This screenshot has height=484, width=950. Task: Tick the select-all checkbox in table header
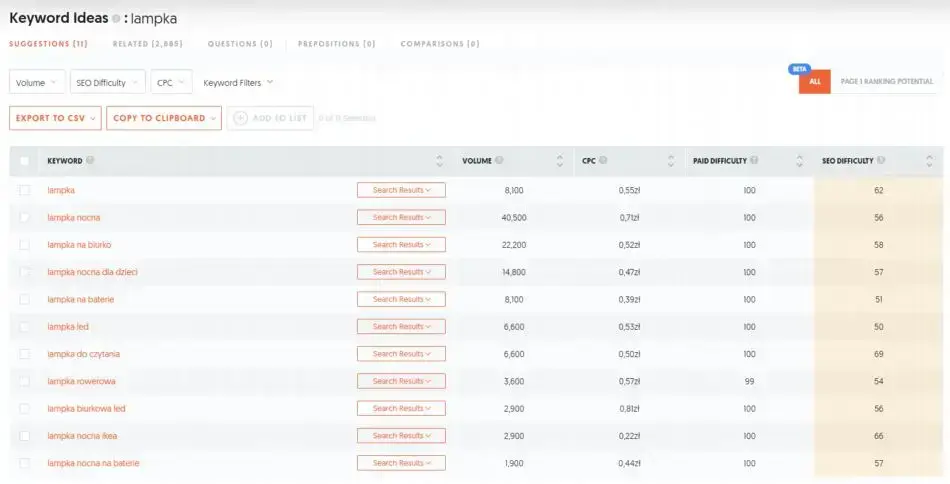(x=25, y=161)
